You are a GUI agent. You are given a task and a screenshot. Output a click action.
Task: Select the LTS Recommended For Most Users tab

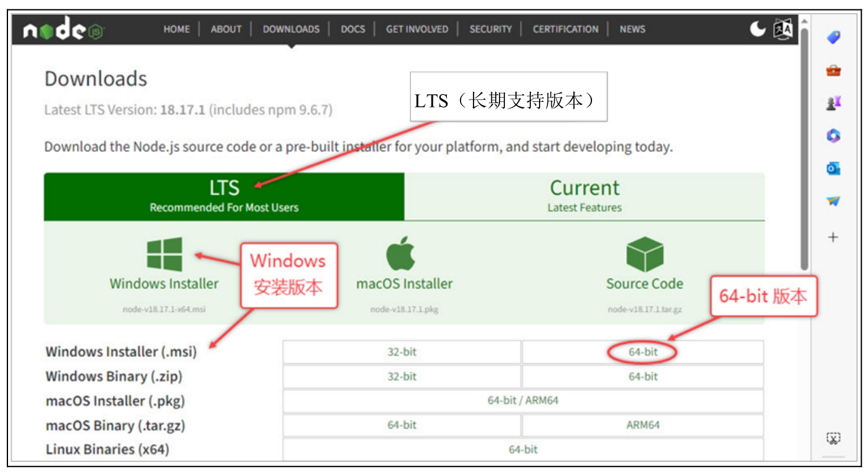(224, 196)
